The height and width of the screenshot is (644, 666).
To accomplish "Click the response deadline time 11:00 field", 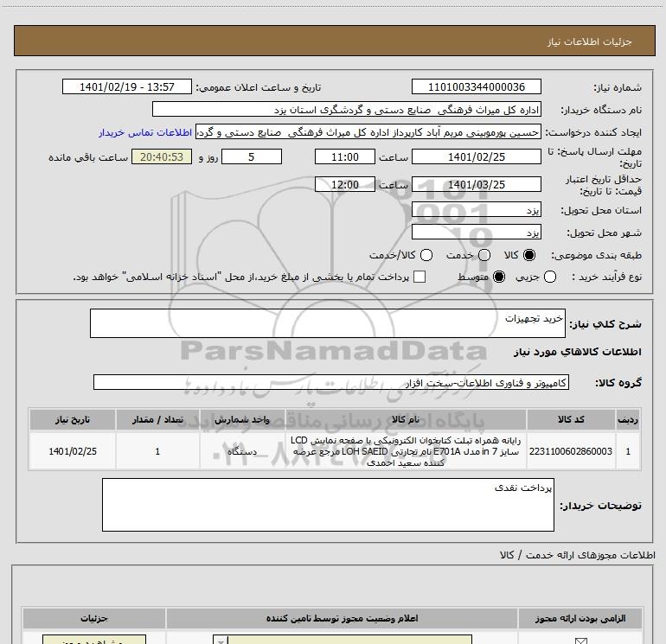I will tap(345, 156).
